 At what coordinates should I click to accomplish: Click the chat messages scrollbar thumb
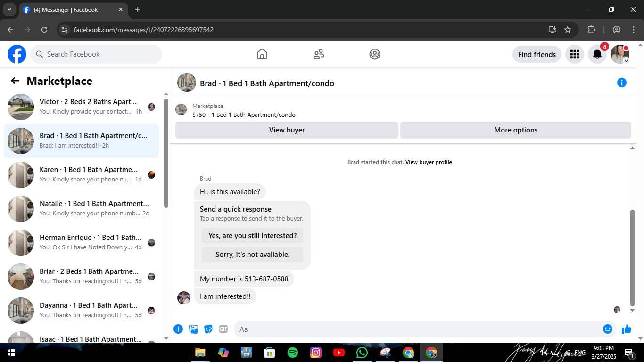coord(633,258)
